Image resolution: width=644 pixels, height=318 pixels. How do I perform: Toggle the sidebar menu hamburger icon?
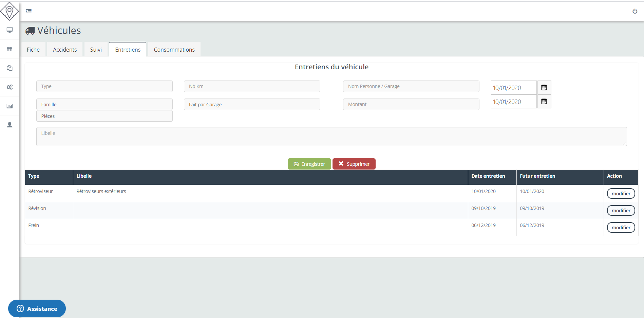click(x=29, y=11)
